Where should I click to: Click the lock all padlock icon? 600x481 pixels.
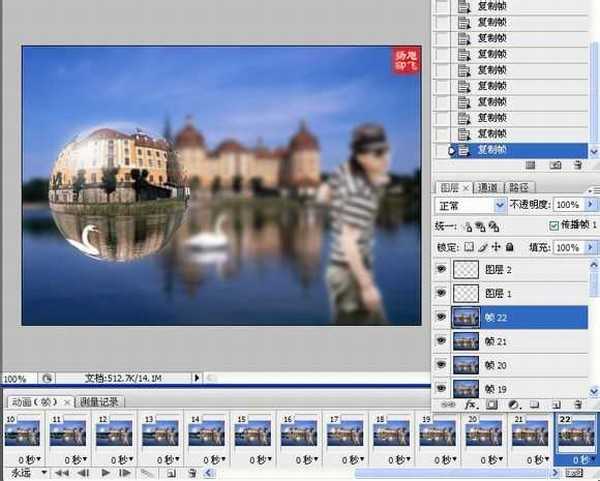[x=509, y=247]
